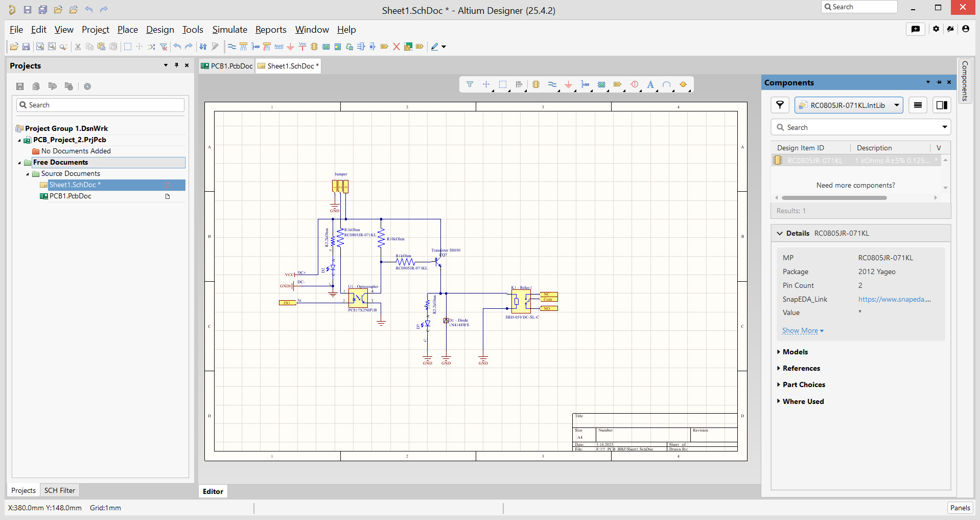Place a VCC power port from the main toolbar
Image resolution: width=980 pixels, height=520 pixels.
(x=302, y=47)
